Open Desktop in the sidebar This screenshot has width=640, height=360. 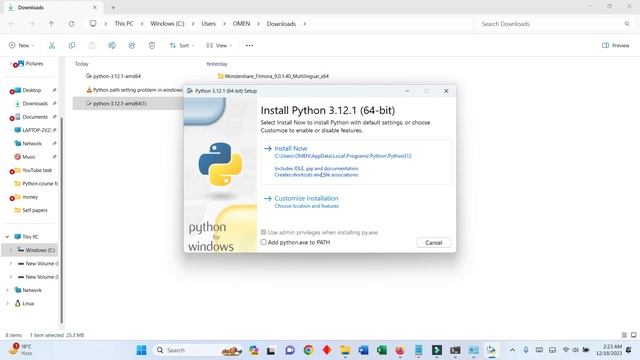pyautogui.click(x=32, y=90)
